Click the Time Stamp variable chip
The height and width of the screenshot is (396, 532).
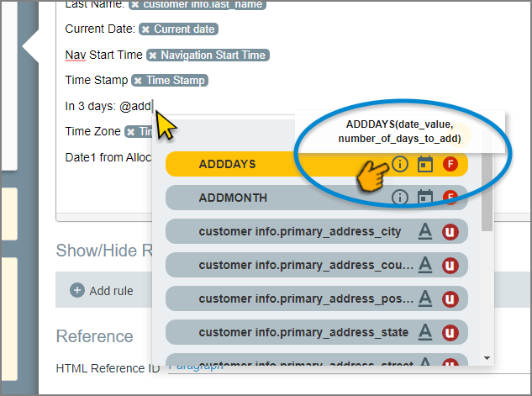(x=170, y=81)
